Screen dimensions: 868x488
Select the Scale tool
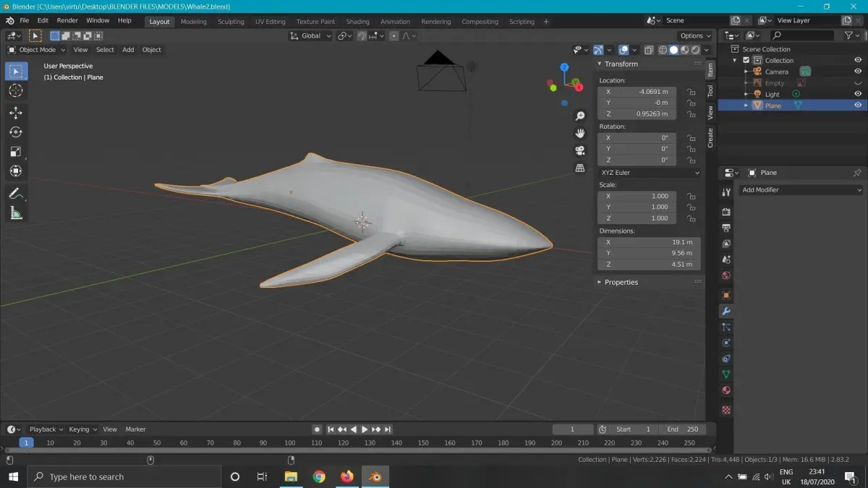pos(16,152)
